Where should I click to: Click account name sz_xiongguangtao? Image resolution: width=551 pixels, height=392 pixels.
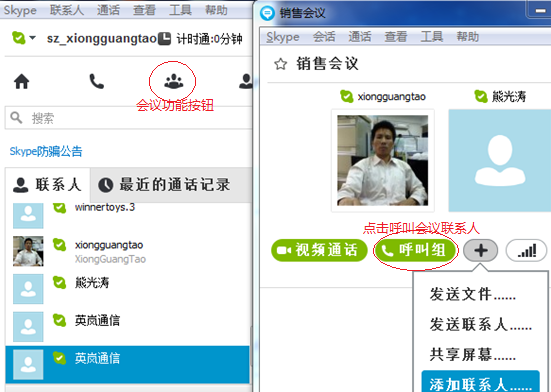click(x=102, y=38)
